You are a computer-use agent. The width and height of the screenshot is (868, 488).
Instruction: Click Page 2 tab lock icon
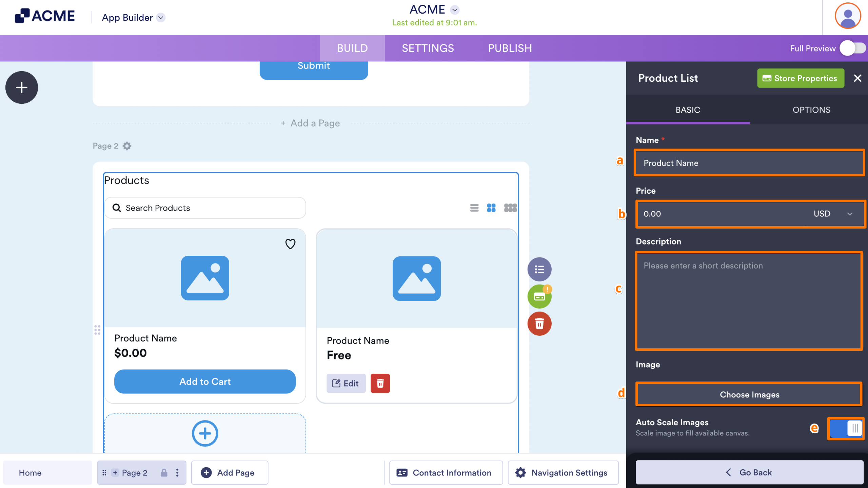tap(164, 472)
